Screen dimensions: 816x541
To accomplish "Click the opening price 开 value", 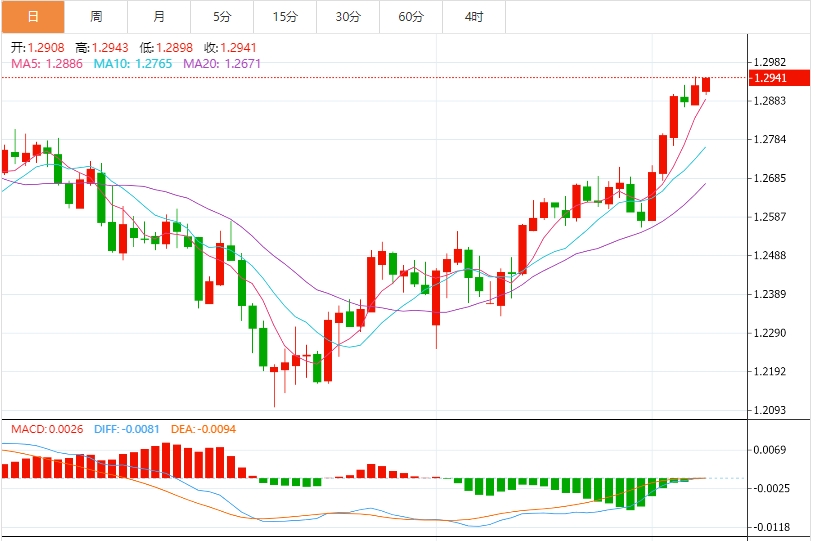I will click(37, 48).
